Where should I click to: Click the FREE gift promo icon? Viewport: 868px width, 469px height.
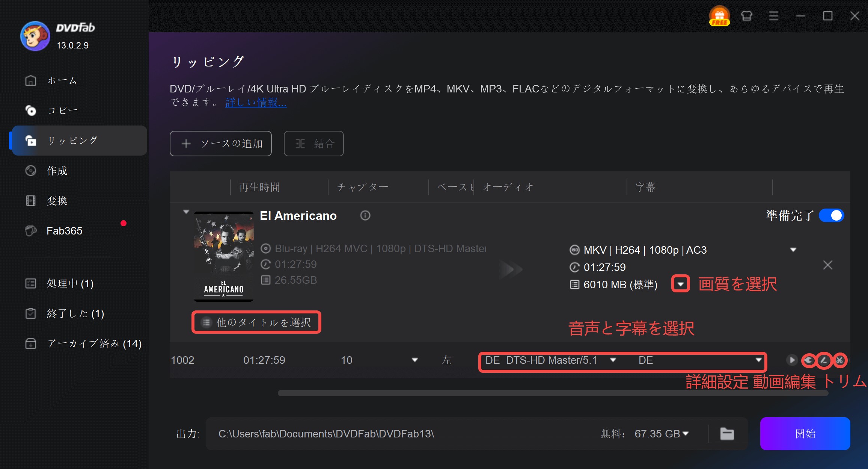coord(719,16)
